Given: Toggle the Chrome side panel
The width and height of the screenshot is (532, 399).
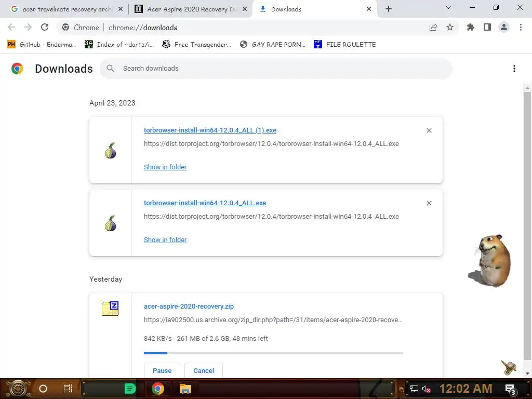Looking at the screenshot, I should point(487,27).
